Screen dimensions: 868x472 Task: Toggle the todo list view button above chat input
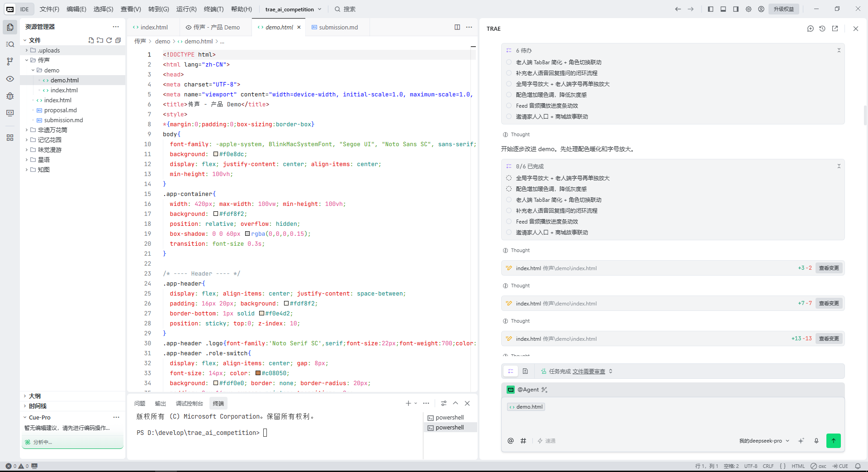[511, 371]
